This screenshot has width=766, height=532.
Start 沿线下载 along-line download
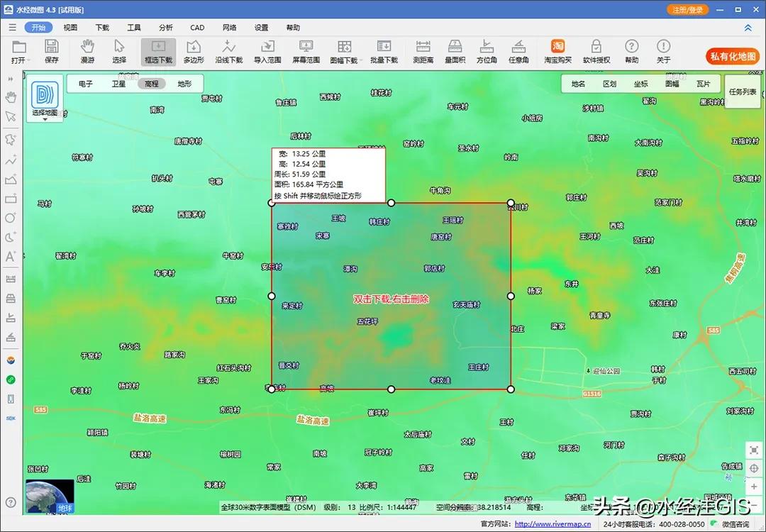(228, 52)
